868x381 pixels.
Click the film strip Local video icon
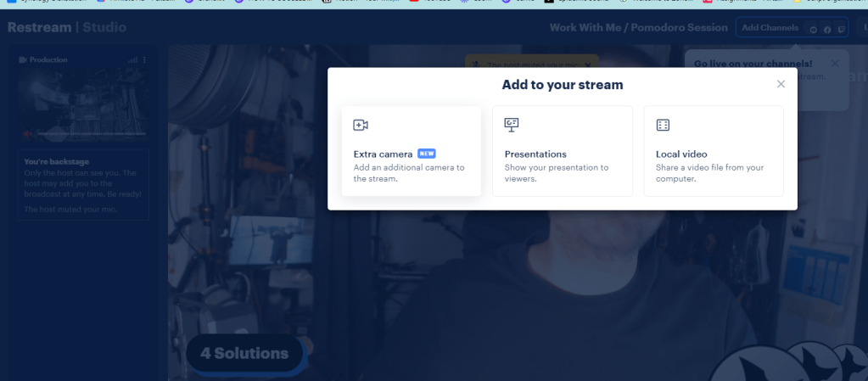click(x=663, y=125)
